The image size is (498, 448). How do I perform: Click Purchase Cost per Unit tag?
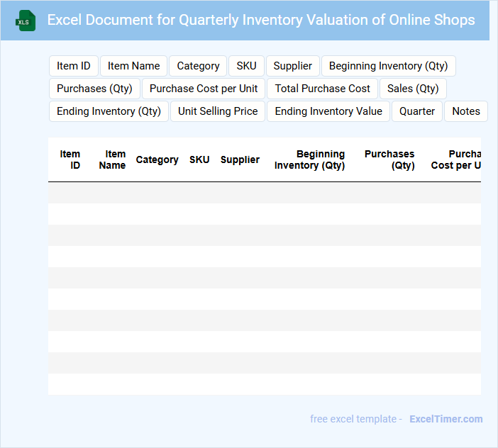click(x=204, y=89)
